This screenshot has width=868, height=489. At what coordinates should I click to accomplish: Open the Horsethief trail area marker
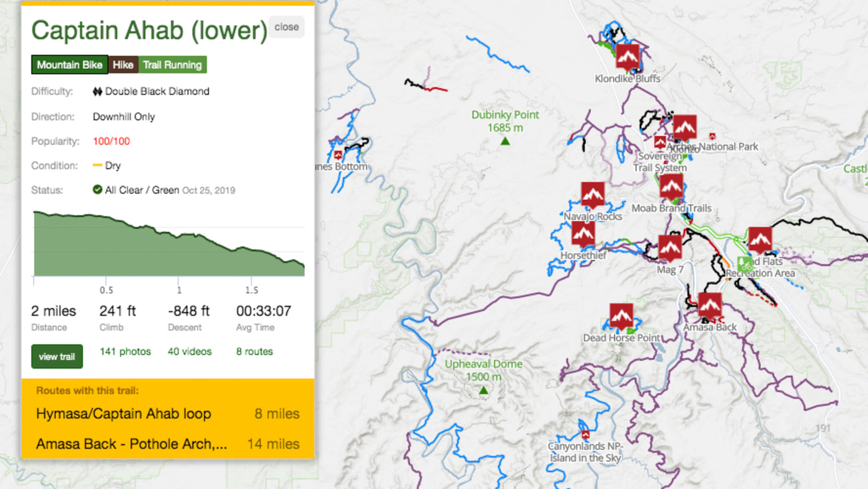pos(583,234)
